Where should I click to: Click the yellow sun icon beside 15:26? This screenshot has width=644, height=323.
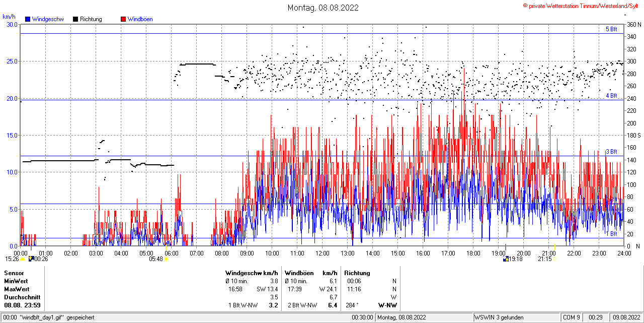pyautogui.click(x=22, y=259)
